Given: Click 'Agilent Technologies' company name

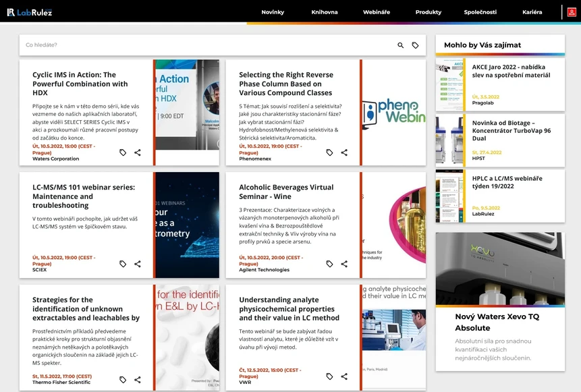Looking at the screenshot, I should click(x=265, y=270).
